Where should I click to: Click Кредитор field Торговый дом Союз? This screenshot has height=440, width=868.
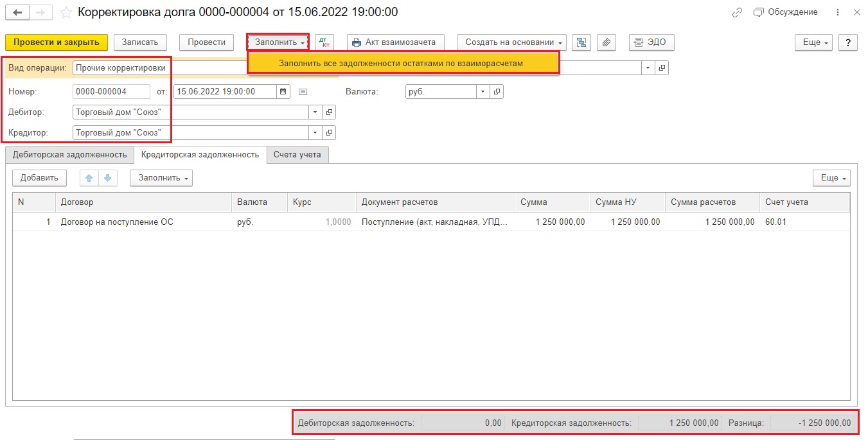click(x=190, y=133)
